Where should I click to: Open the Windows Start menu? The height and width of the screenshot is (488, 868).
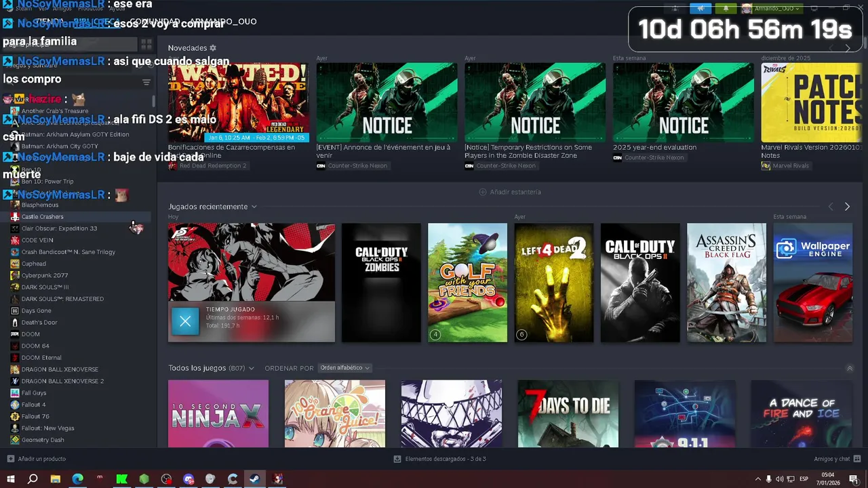point(11,479)
